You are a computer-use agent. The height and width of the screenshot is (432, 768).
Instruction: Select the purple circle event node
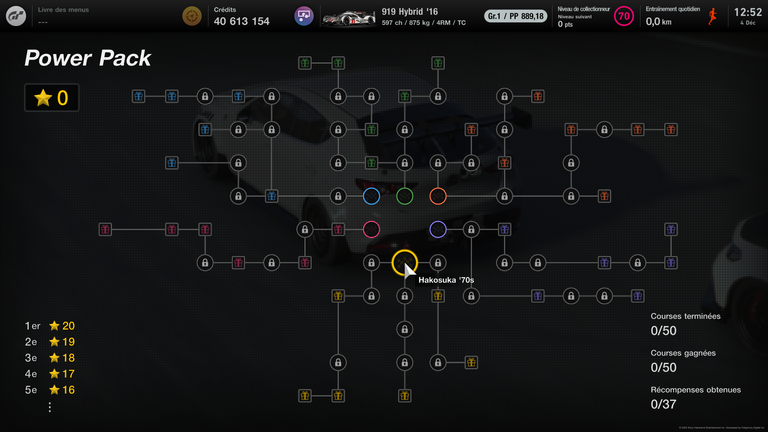point(437,230)
